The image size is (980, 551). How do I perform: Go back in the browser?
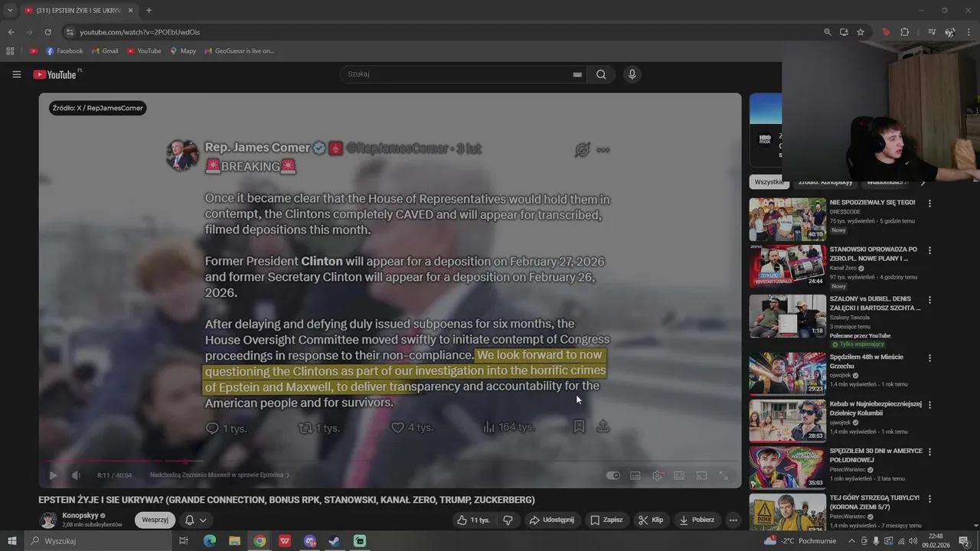tap(11, 32)
